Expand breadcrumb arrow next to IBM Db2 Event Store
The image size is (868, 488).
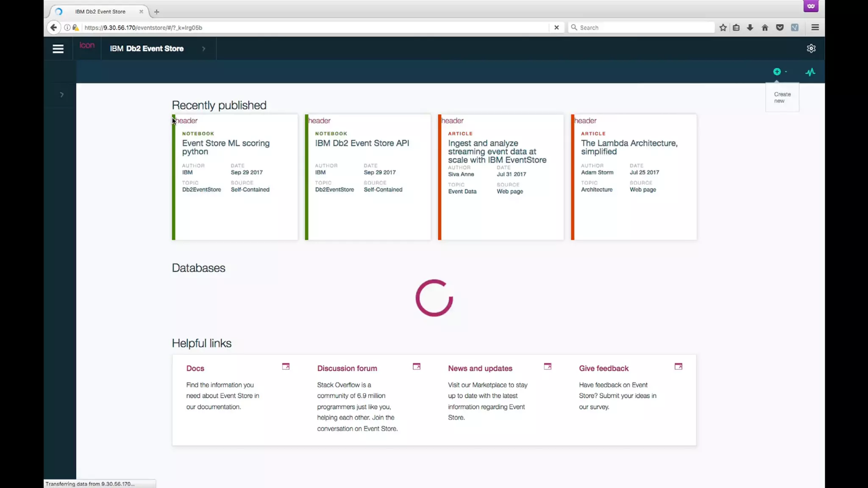203,49
